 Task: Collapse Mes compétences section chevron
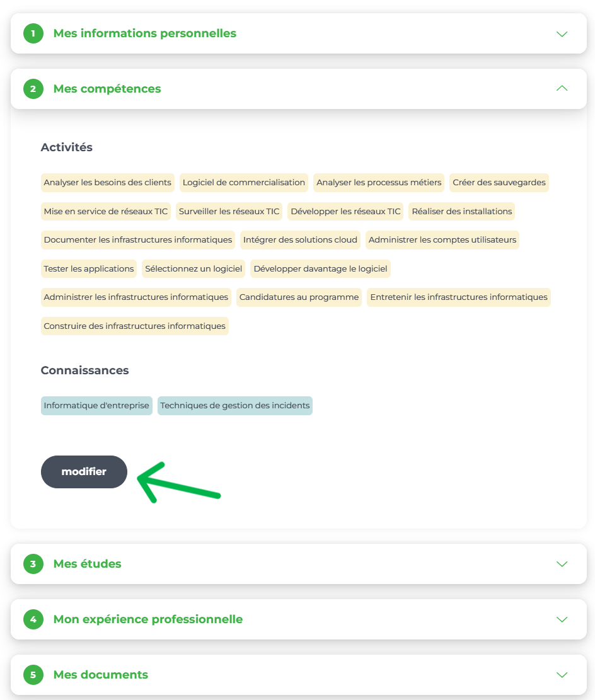tap(562, 88)
